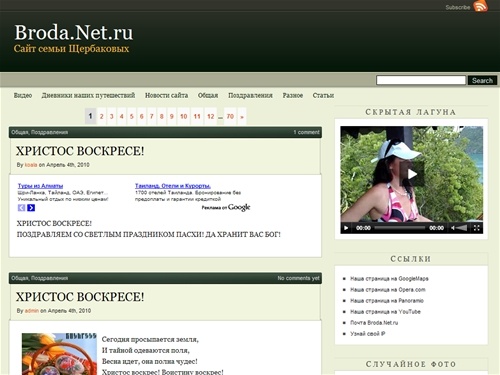500x375 pixels.
Task: Open ad link Таиланд. Отели и Курорты
Action: pyautogui.click(x=173, y=186)
